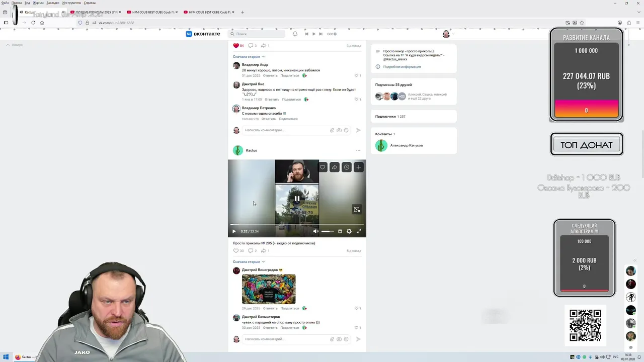
Task: Adjust the video volume slider
Action: pos(328,231)
